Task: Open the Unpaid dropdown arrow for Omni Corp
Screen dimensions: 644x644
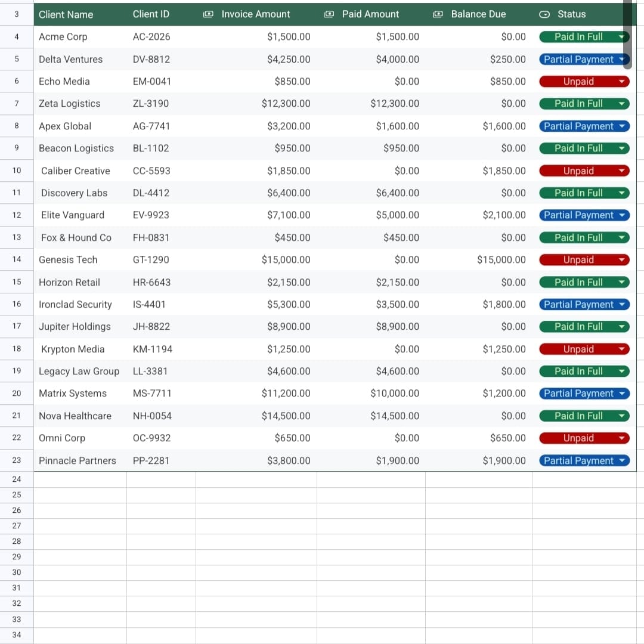Action: coord(622,438)
